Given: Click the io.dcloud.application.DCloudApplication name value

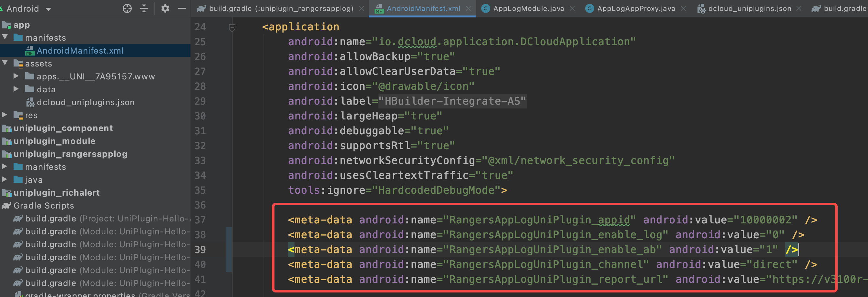Looking at the screenshot, I should (x=504, y=41).
